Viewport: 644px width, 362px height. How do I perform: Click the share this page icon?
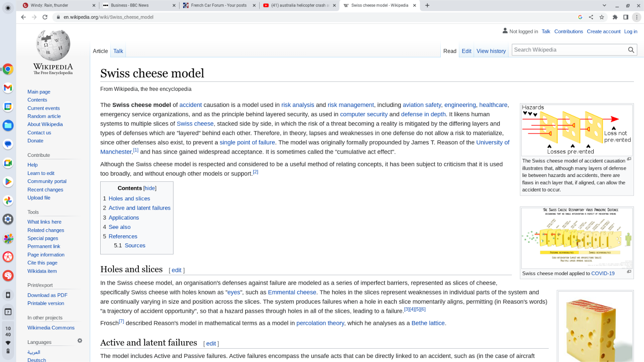tap(591, 17)
